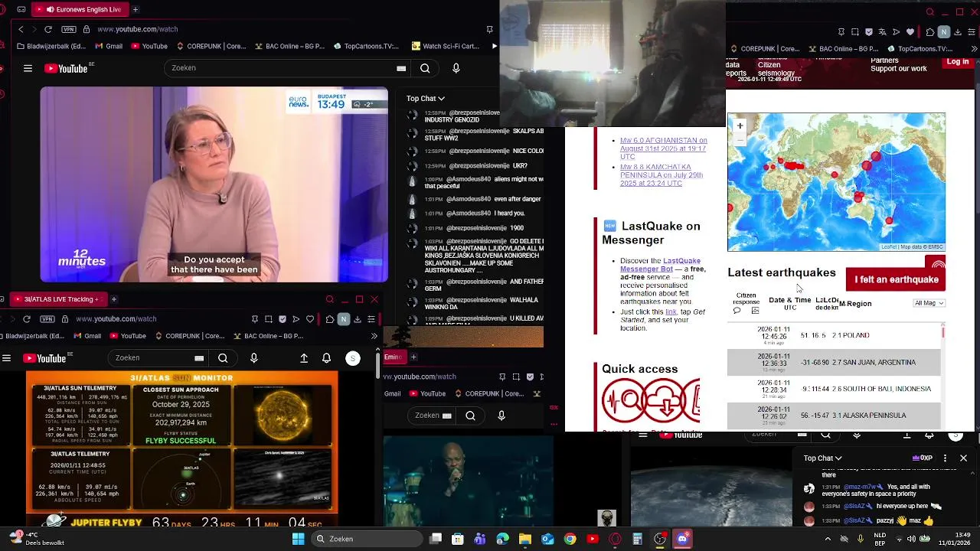Click the Euronews live video player

click(214, 184)
